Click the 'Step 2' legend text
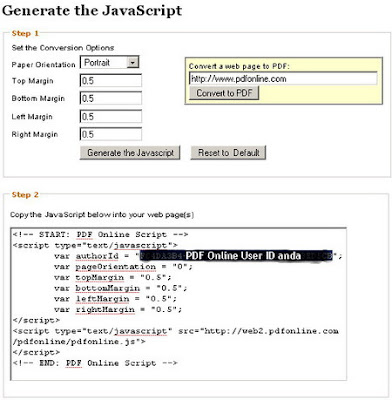The height and width of the screenshot is (400, 392). 25,195
